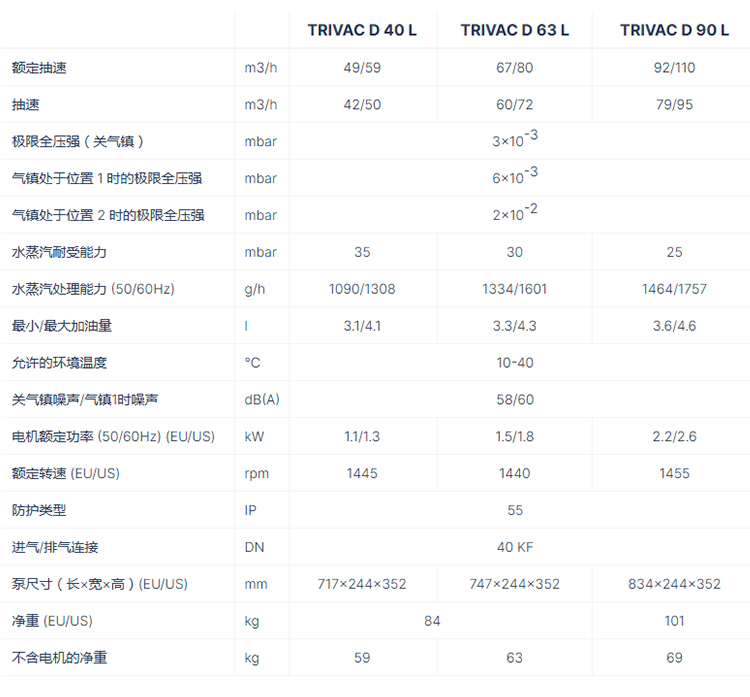The width and height of the screenshot is (750, 697).
Task: Click the rpm unit cell
Action: coord(256,473)
